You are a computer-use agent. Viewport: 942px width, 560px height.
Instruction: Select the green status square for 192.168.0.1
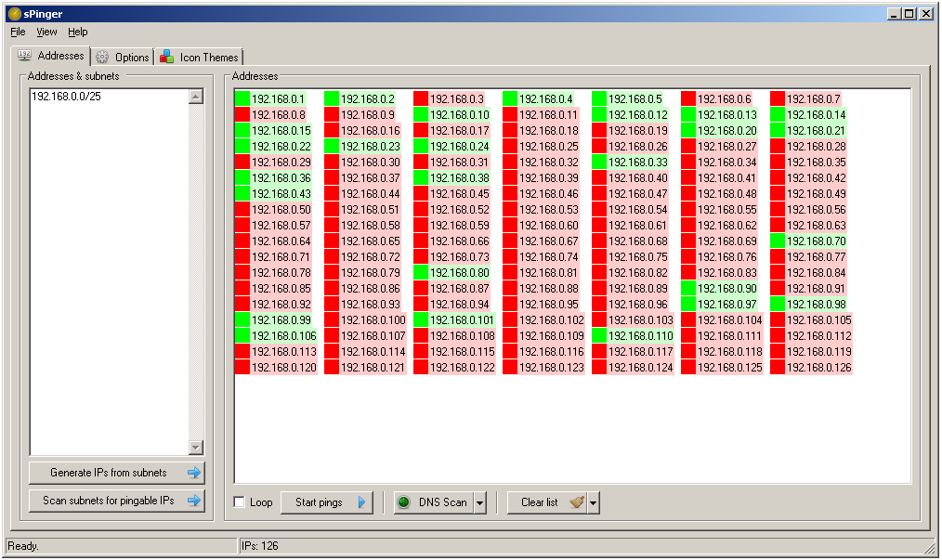click(x=242, y=98)
